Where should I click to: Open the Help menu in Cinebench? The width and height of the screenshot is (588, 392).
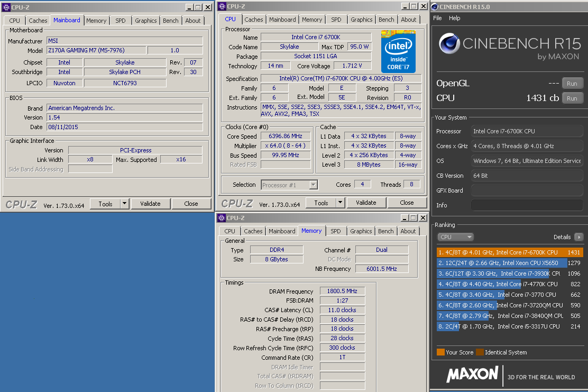pyautogui.click(x=455, y=18)
